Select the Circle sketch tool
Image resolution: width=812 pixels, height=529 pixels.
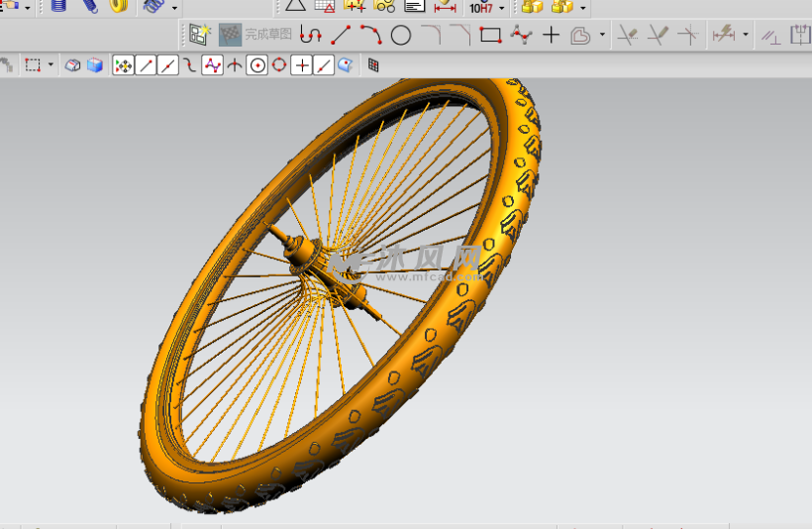[400, 36]
